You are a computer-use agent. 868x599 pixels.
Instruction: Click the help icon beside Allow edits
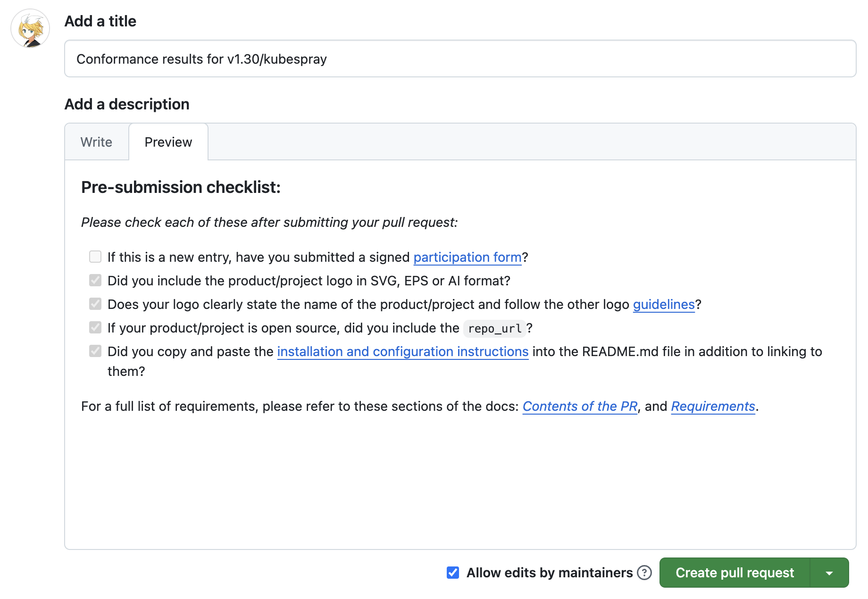644,573
